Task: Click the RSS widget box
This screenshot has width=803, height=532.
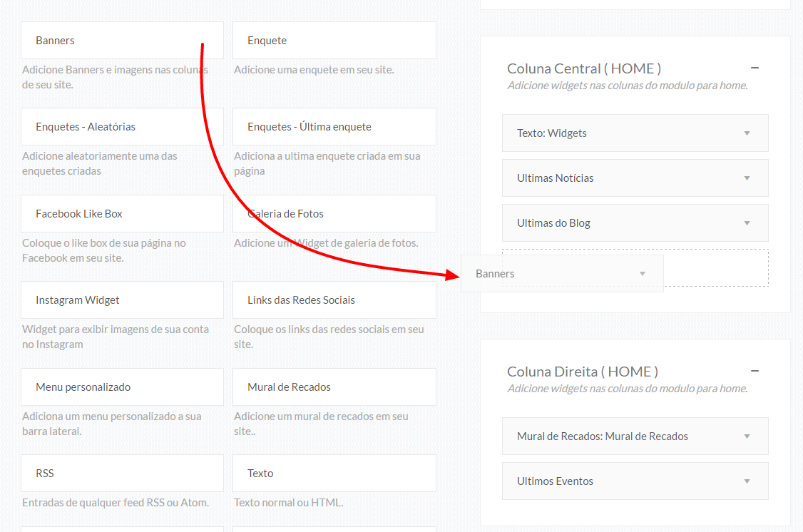Action: point(122,474)
